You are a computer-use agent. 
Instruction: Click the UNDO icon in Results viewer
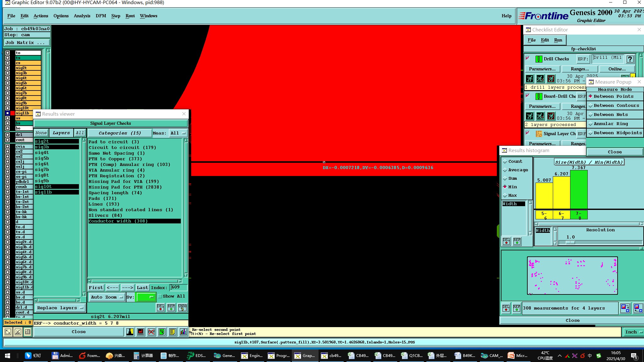182,307
